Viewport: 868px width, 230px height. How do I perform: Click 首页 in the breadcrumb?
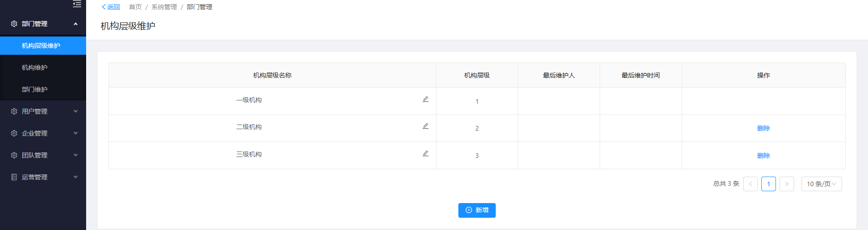click(x=135, y=7)
